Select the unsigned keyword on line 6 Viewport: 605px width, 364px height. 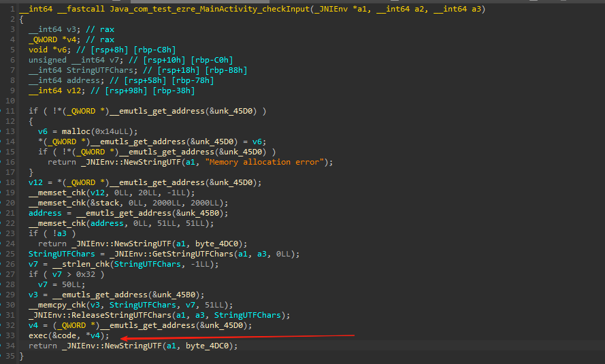click(x=48, y=60)
